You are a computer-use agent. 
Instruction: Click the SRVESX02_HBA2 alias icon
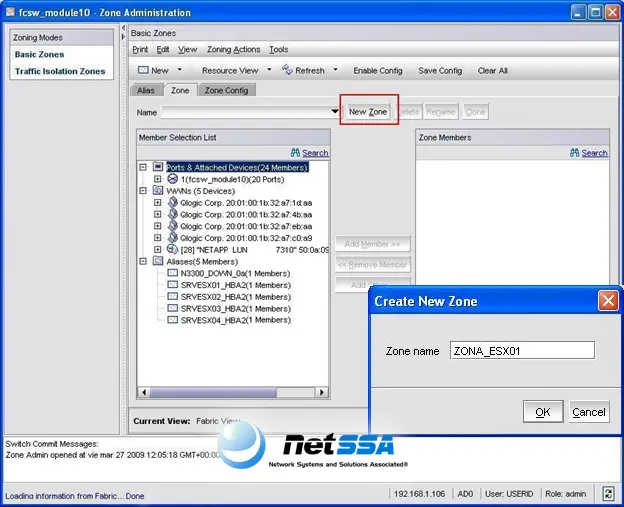tap(172, 296)
